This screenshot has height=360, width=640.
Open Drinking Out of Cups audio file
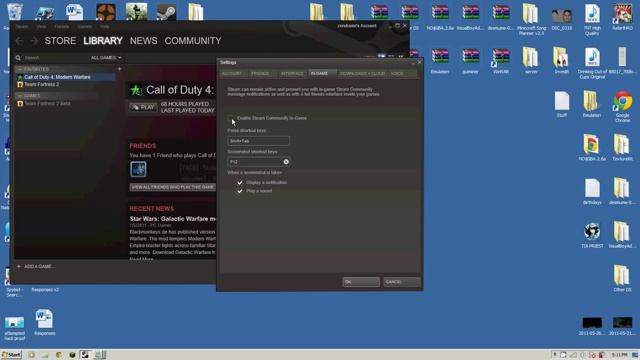pyautogui.click(x=592, y=63)
